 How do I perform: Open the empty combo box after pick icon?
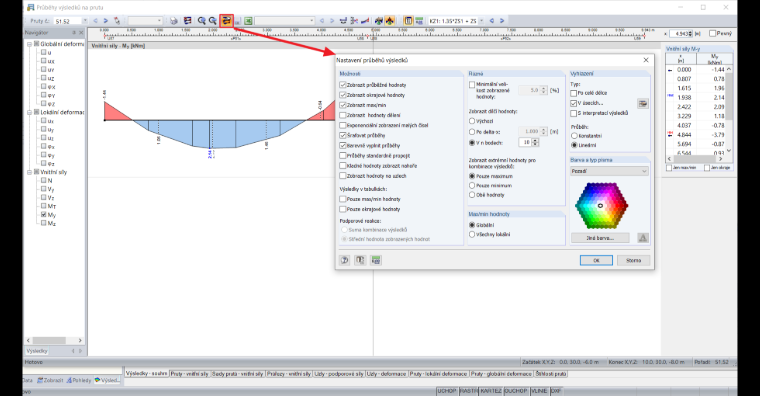click(145, 21)
